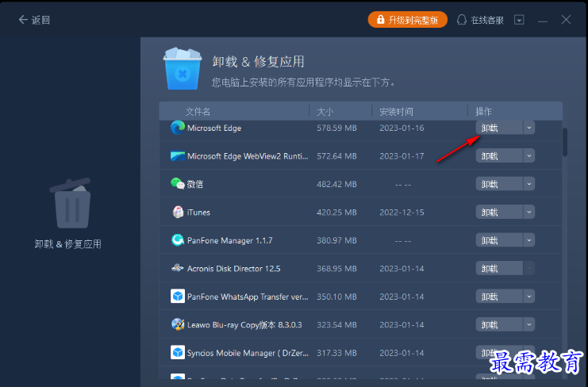Select the PanFone Manager 1.1.7 name
Viewport: 588px width, 387px height.
pyautogui.click(x=230, y=240)
